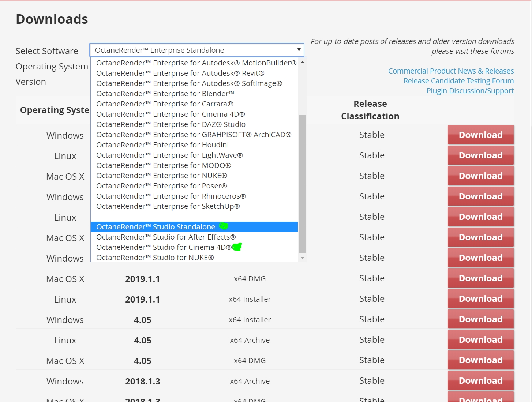Click version 4.05 in Linux row
Image resolution: width=532 pixels, height=402 pixels.
[143, 340]
